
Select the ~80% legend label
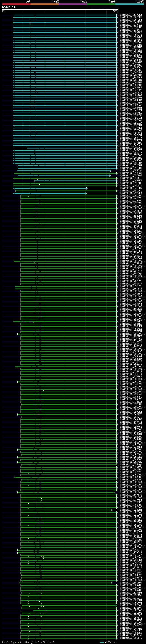112,2
